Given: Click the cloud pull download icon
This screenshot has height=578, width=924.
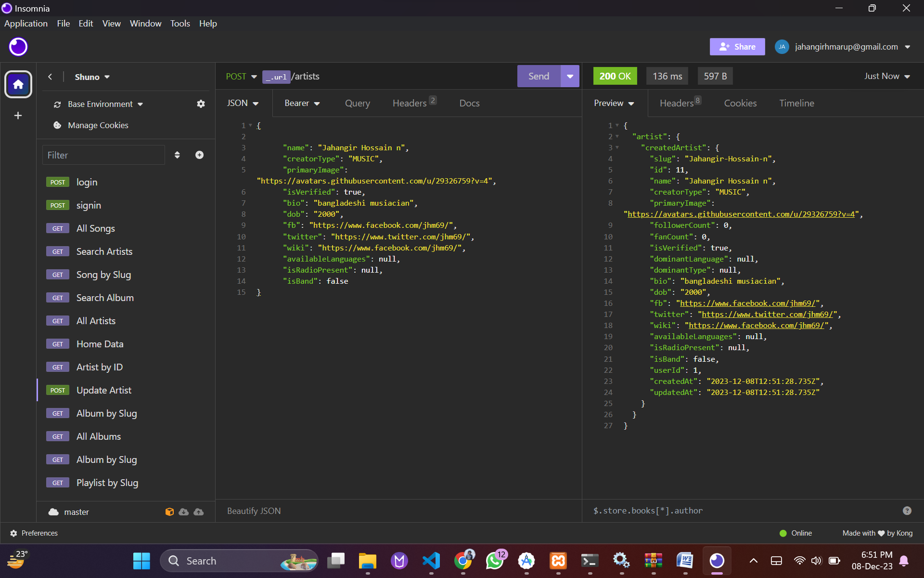Looking at the screenshot, I should pyautogui.click(x=184, y=512).
